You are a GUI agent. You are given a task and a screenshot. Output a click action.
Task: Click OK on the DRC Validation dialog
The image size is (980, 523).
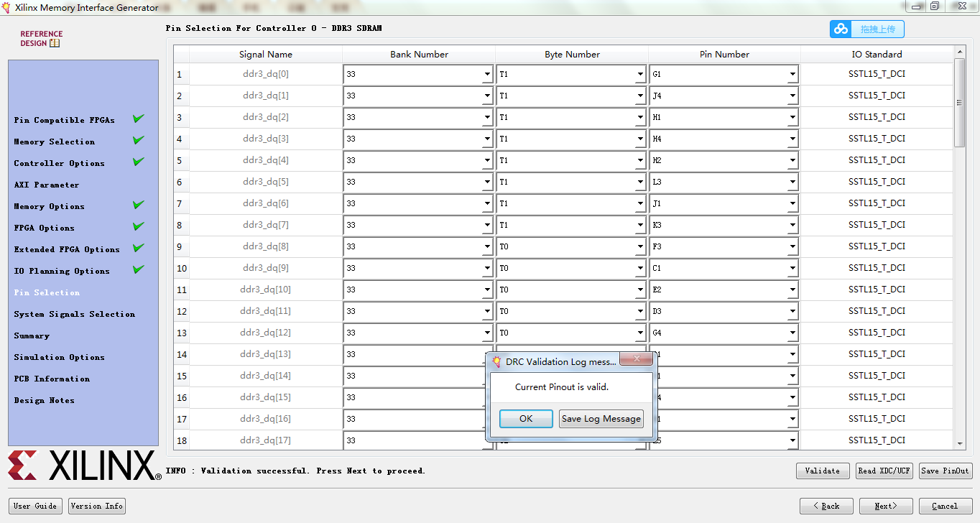(526, 419)
